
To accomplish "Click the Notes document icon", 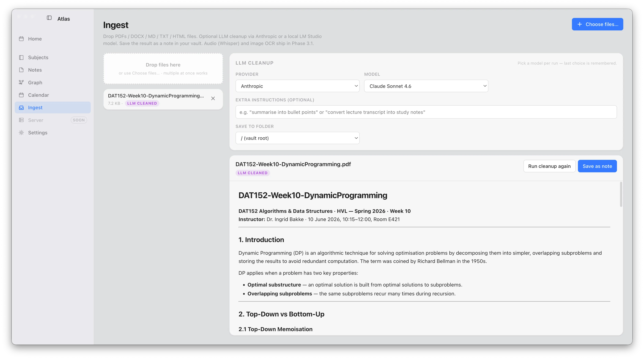I will coord(21,70).
